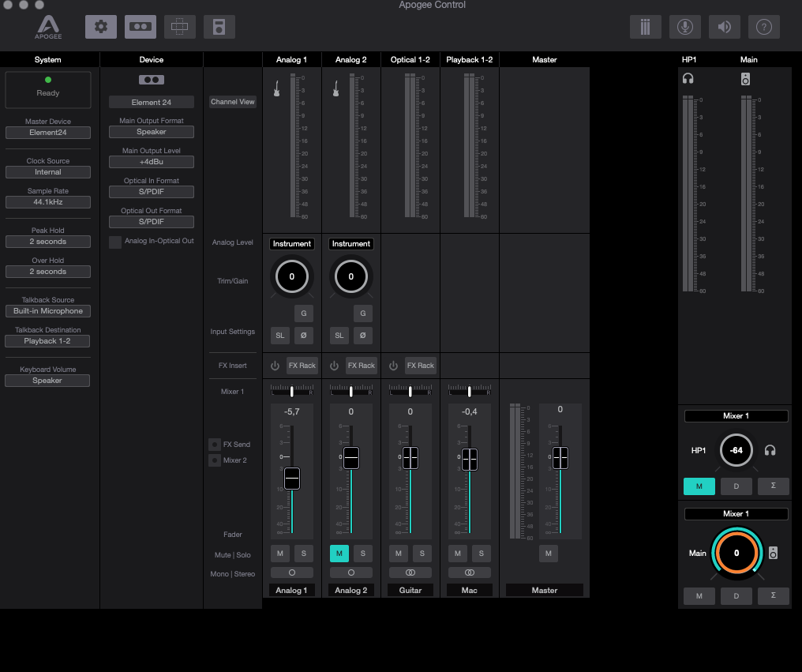Screen dimensions: 802x672
Task: Solo the Analog 1 channel
Action: pos(304,554)
